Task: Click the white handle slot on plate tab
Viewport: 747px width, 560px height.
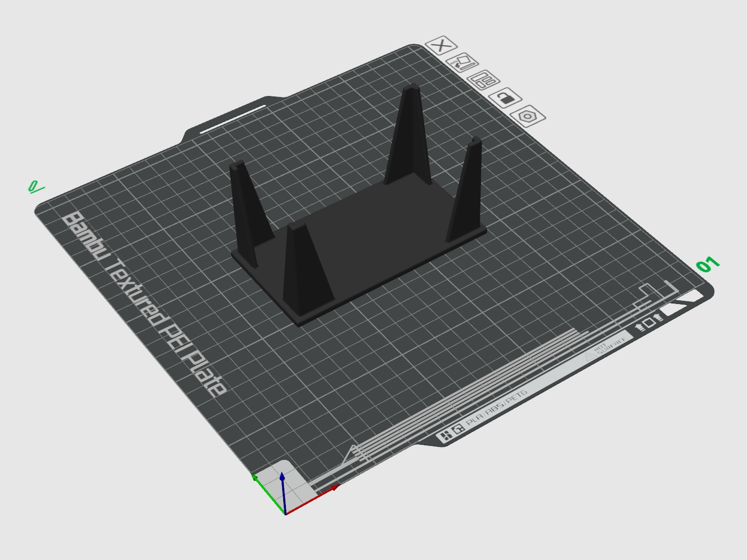Action: (x=233, y=119)
